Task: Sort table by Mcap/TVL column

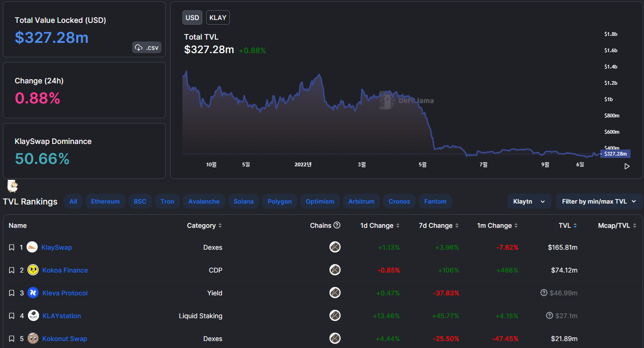Action: pos(617,225)
